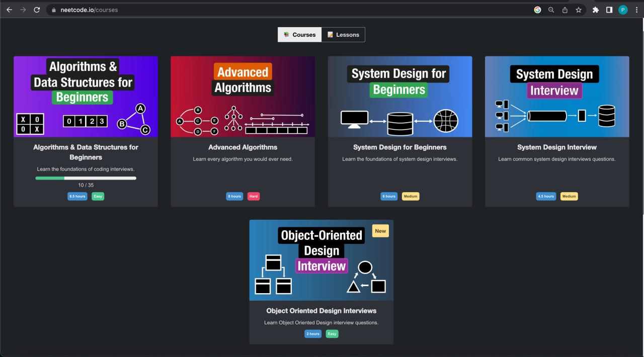Reload the neetcode.io page
This screenshot has width=644, height=357.
coord(37,10)
